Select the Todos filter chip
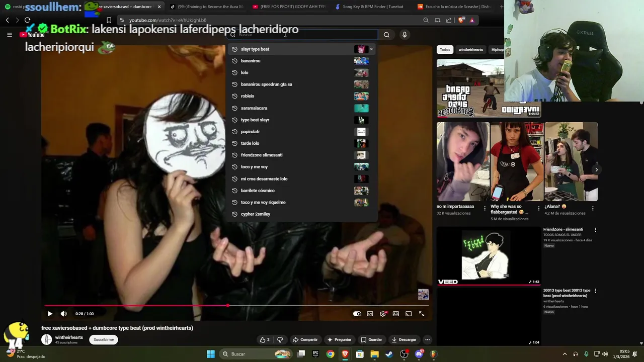644x362 pixels. click(445, 50)
